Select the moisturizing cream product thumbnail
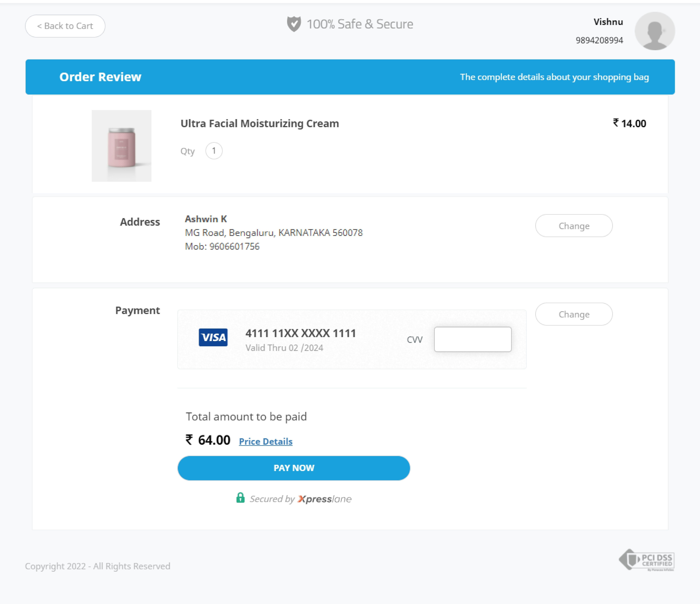700x604 pixels. click(x=122, y=146)
